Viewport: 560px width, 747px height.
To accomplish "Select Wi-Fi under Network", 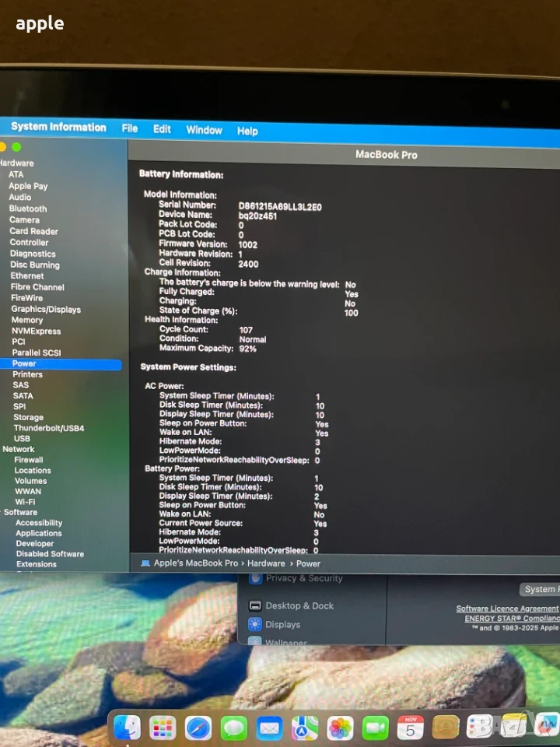I will [x=25, y=502].
